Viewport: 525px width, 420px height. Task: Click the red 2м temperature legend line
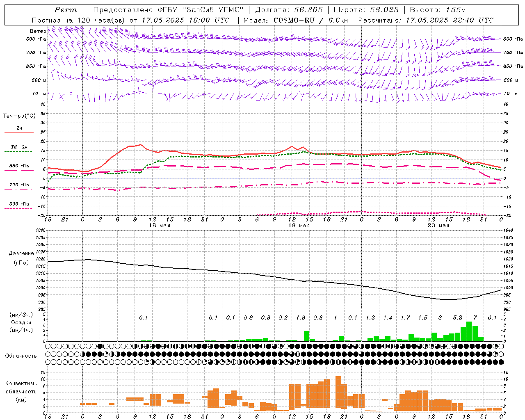19,133
